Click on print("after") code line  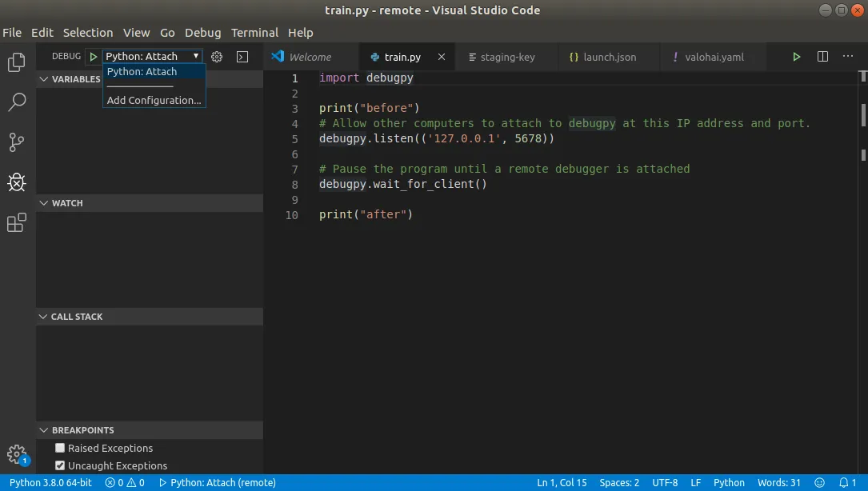coord(366,215)
